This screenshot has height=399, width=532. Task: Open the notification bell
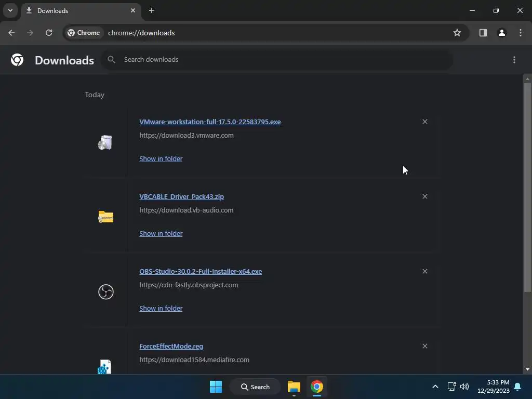(517, 387)
